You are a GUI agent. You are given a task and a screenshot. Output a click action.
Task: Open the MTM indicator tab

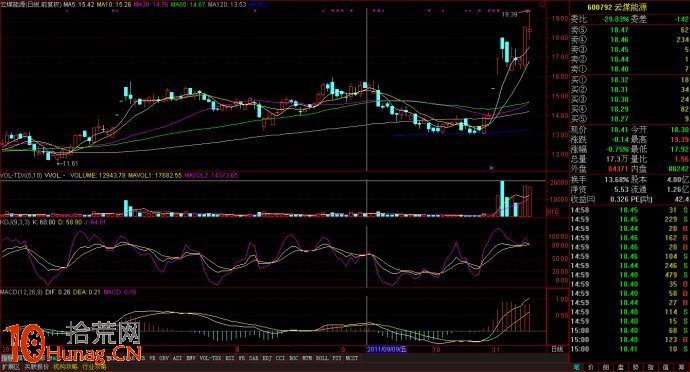pos(307,358)
